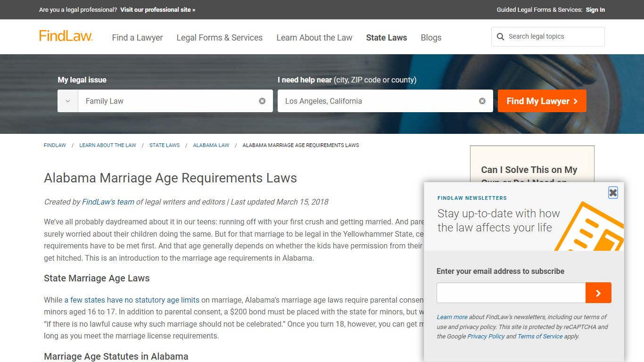This screenshot has height=362, width=644.
Task: Open 'a few states have no statutory age limits' link
Action: pyautogui.click(x=132, y=300)
